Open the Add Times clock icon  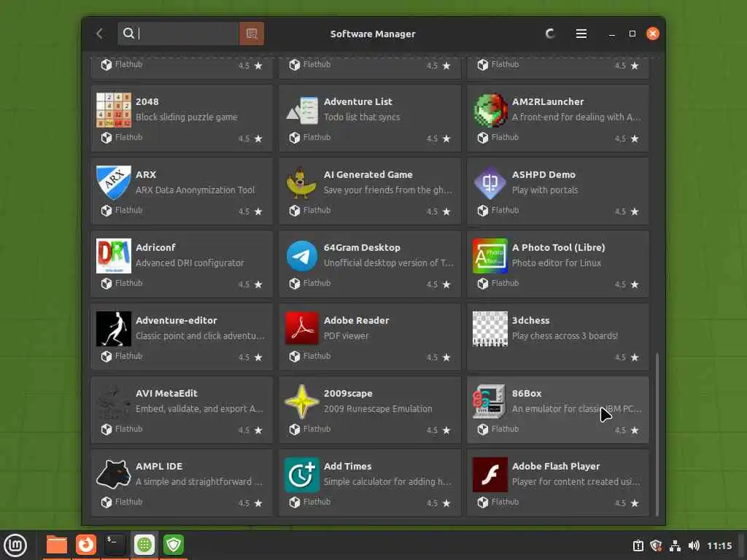[301, 474]
